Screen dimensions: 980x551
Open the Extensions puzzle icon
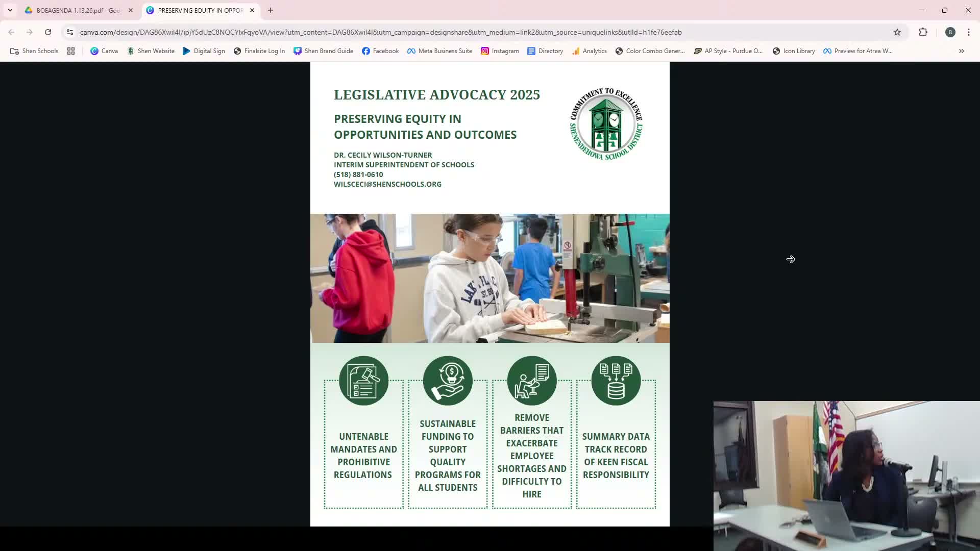click(x=923, y=32)
